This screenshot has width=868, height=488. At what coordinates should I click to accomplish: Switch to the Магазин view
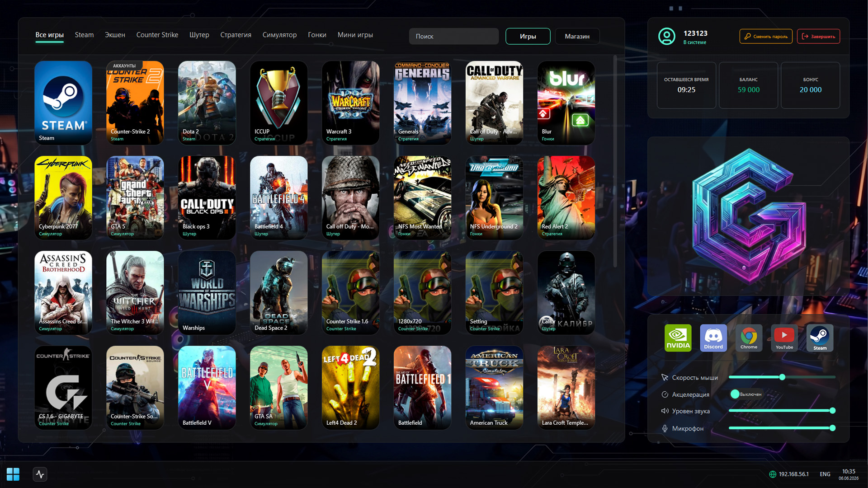coord(577,36)
